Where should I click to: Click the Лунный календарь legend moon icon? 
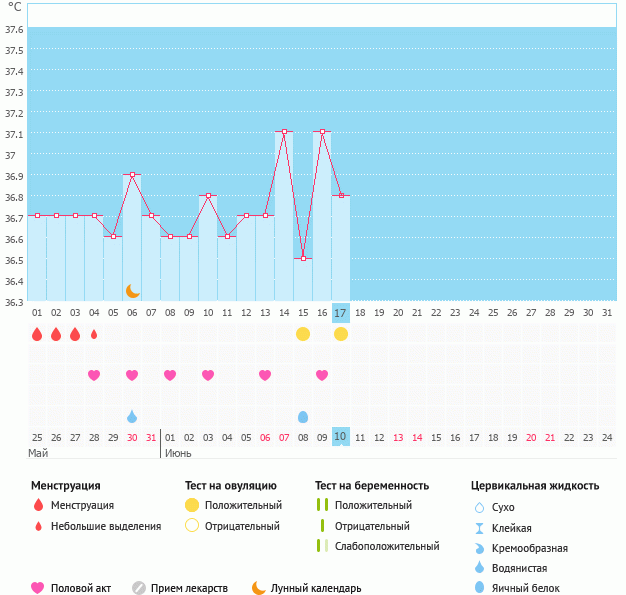coord(259,588)
